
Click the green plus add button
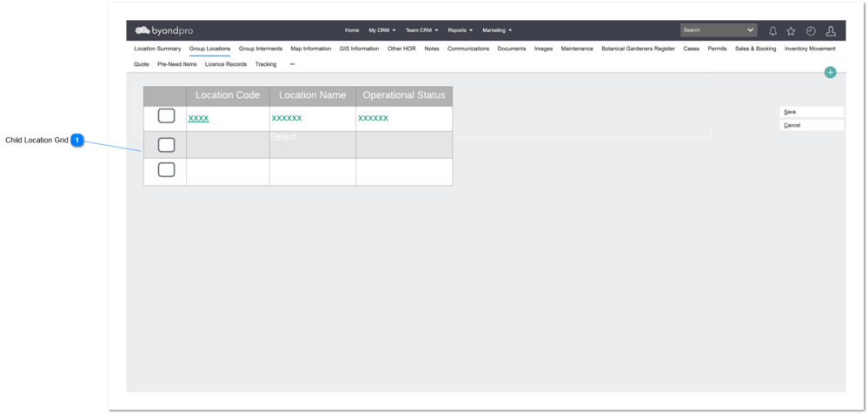830,72
